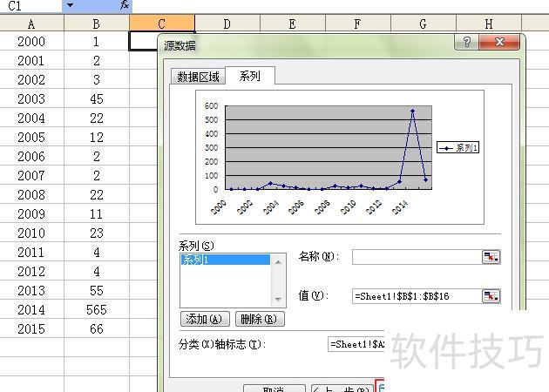Screen dimensions: 549x392
Task: Select column C header
Action: [x=162, y=24]
